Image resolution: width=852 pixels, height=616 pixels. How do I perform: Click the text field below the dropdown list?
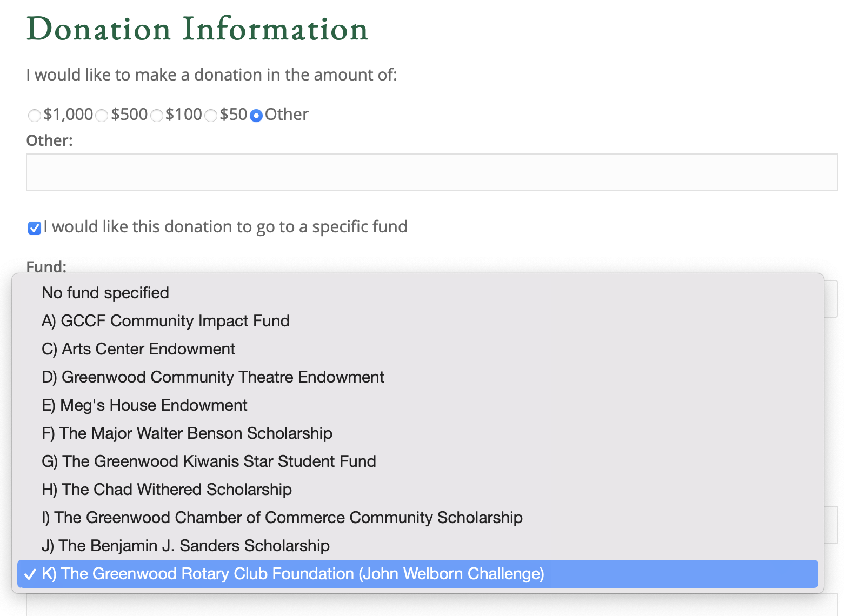point(432,605)
